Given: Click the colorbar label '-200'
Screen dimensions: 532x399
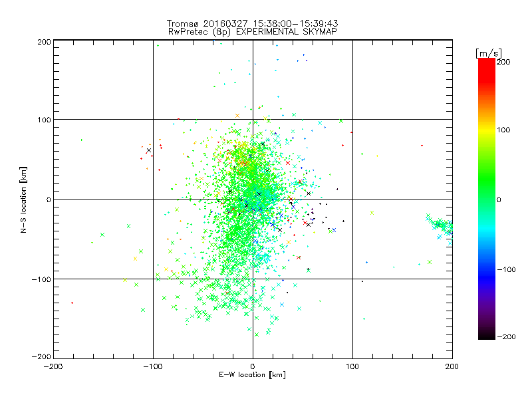Looking at the screenshot, I should 506,336.
